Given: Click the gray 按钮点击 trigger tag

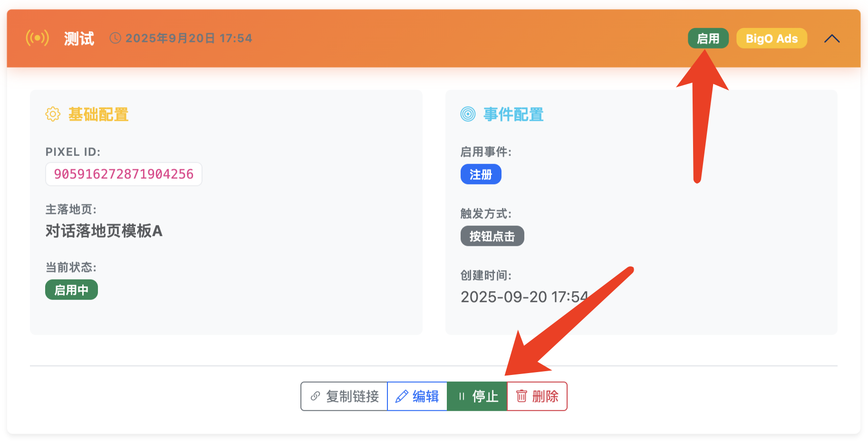Looking at the screenshot, I should tap(492, 236).
